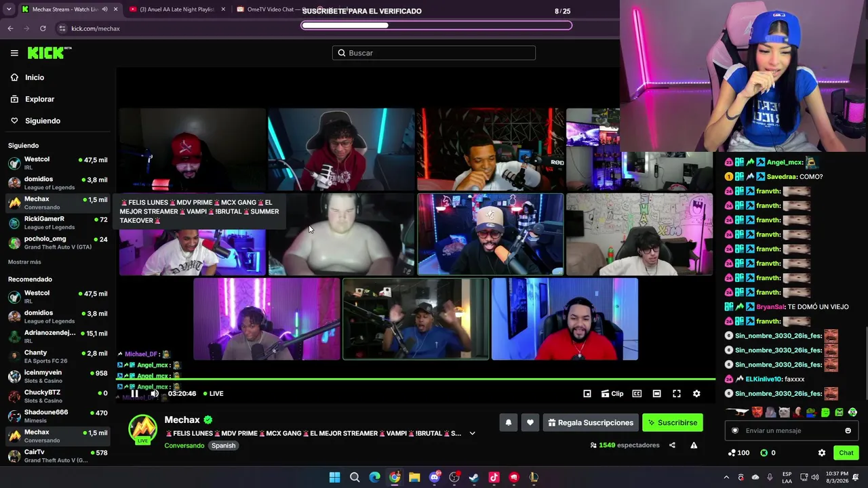The height and width of the screenshot is (488, 868).
Task: Switch to the Anuel AA YouTube tab
Action: point(177,9)
